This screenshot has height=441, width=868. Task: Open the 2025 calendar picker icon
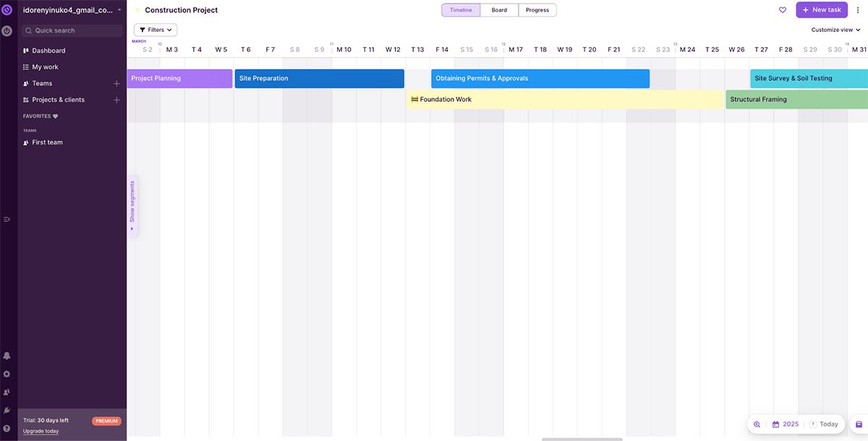775,424
